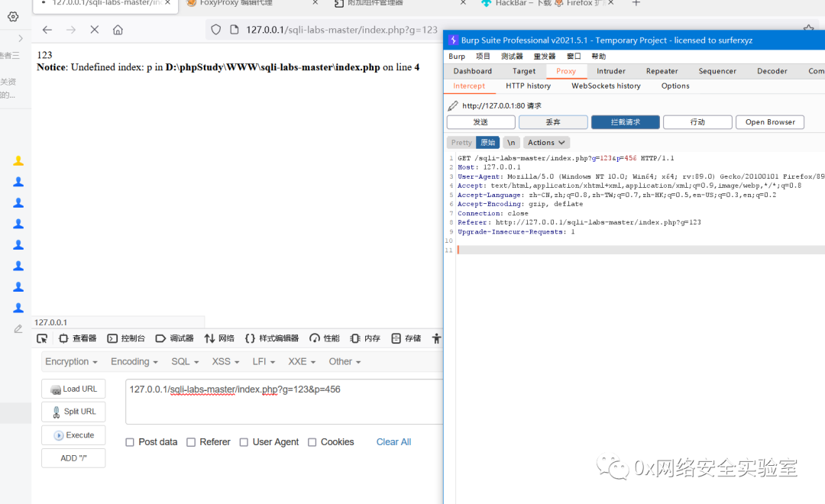Open the Other dropdown in HackBar
The height and width of the screenshot is (504, 825).
tap(345, 362)
